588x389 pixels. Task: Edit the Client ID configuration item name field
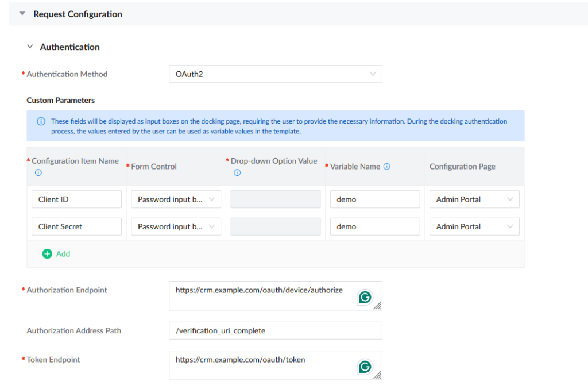click(76, 199)
